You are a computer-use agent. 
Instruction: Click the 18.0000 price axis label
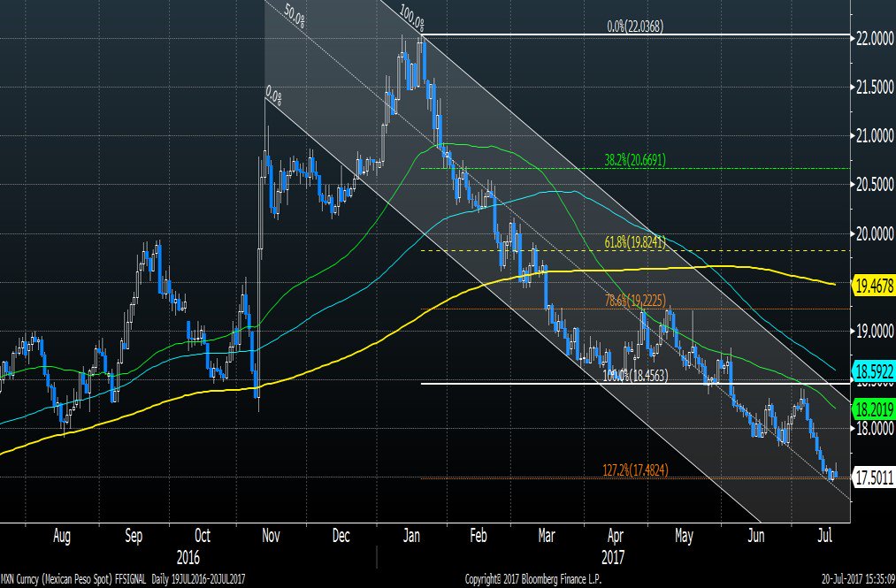pos(875,429)
